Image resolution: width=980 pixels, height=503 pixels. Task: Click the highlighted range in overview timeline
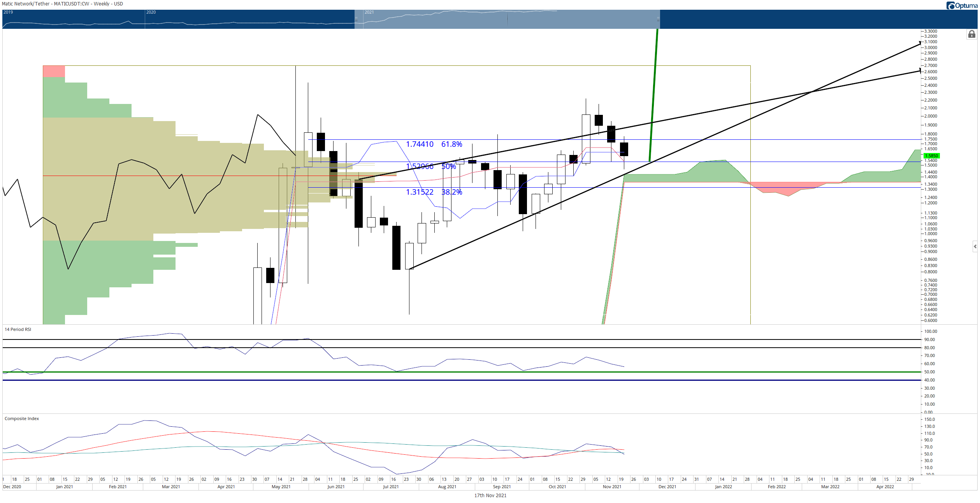(507, 19)
